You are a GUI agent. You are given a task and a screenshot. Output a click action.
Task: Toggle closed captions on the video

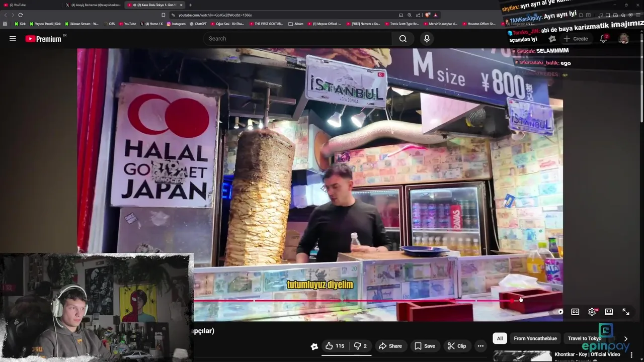pos(575,312)
